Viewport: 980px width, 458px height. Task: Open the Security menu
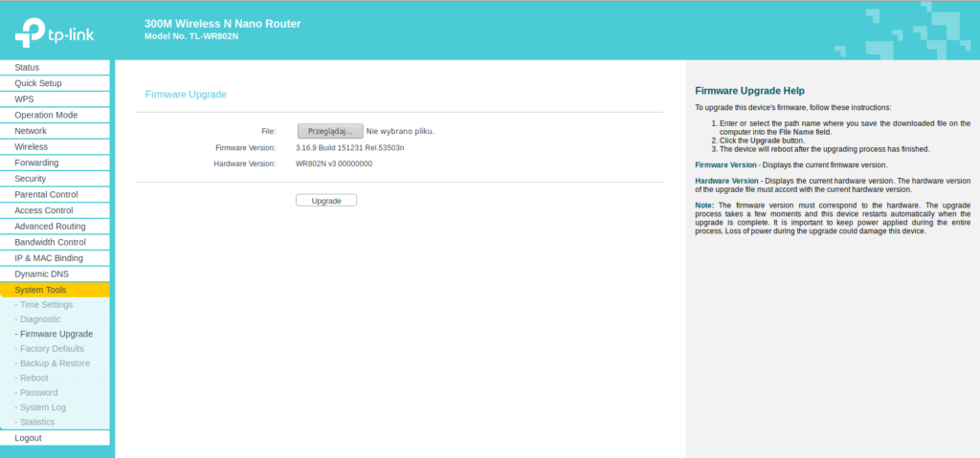pos(31,179)
